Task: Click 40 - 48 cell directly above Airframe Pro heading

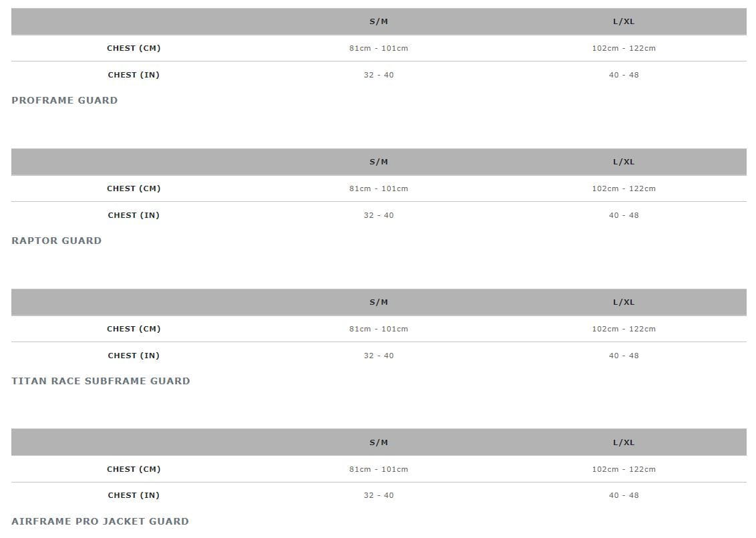Action: click(x=624, y=495)
